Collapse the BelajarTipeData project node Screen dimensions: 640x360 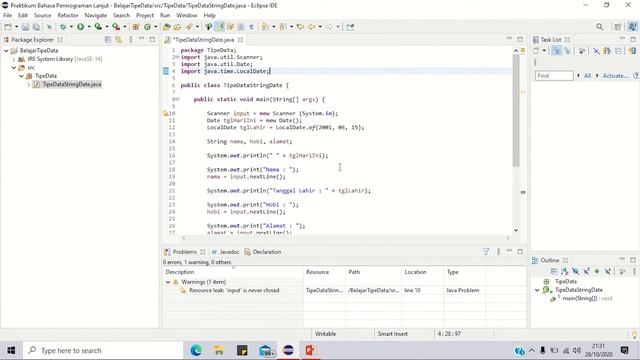pyautogui.click(x=6, y=51)
